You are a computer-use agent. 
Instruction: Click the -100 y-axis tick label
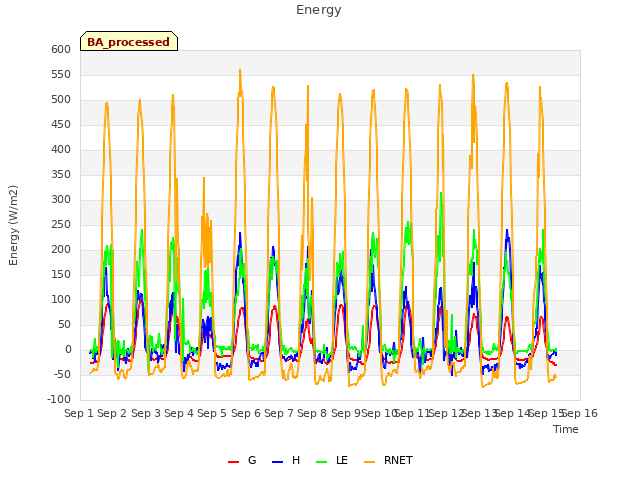(x=59, y=400)
